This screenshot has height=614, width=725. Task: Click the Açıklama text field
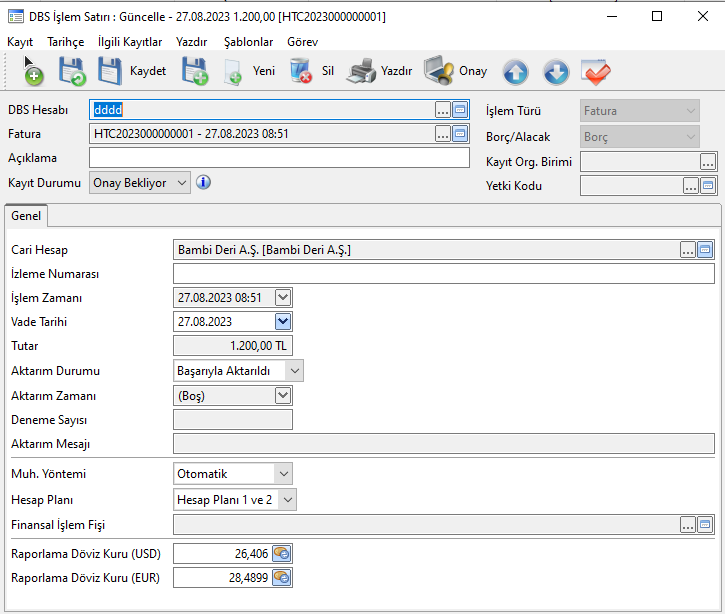coord(279,158)
